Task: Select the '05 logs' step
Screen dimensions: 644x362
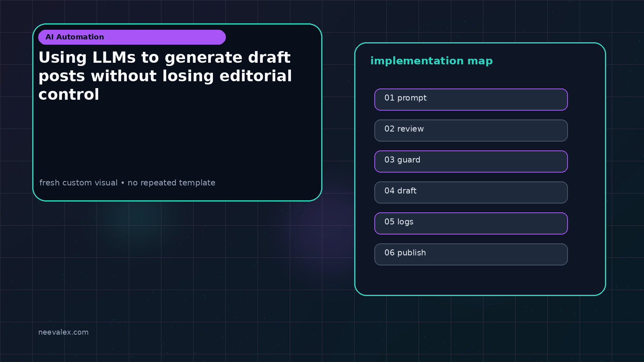Action: (x=471, y=223)
